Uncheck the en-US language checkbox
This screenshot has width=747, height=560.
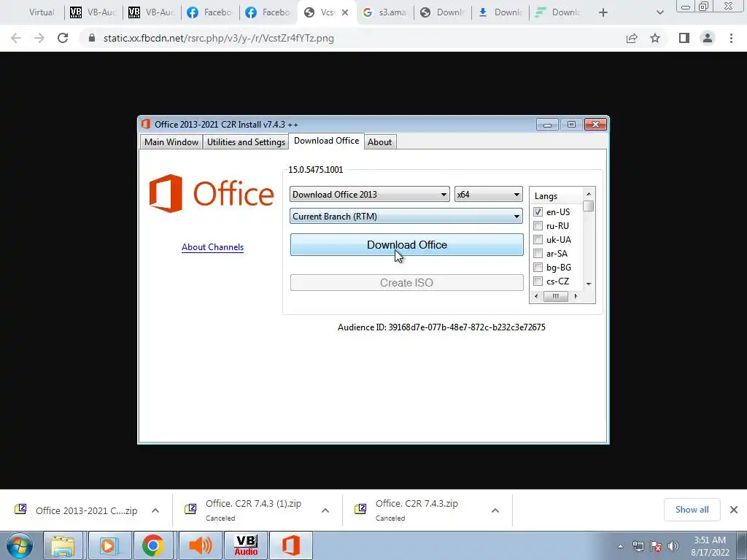[538, 212]
